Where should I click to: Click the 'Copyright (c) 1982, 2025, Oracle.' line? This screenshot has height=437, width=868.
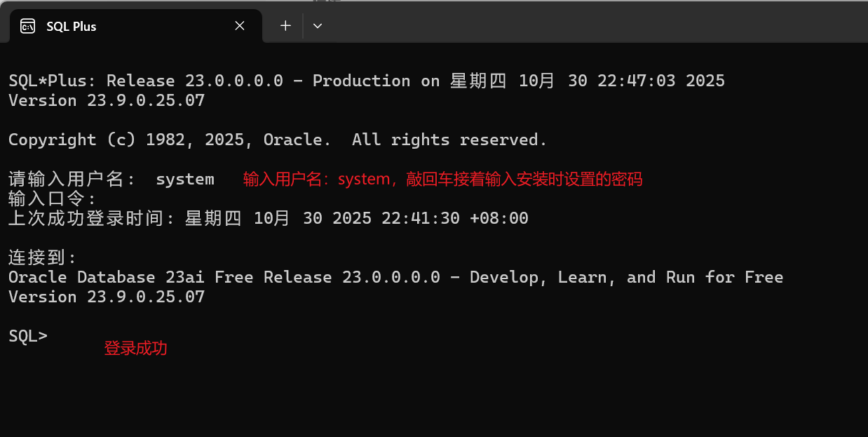pyautogui.click(x=278, y=140)
